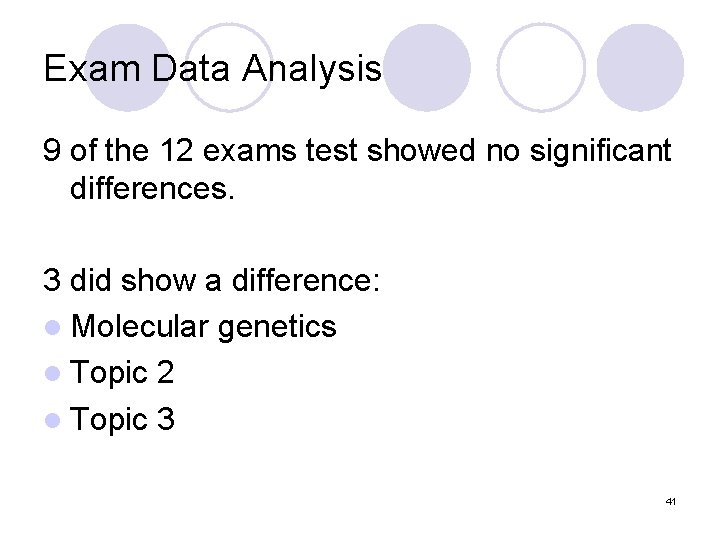Click the slide number 41

coord(670,501)
